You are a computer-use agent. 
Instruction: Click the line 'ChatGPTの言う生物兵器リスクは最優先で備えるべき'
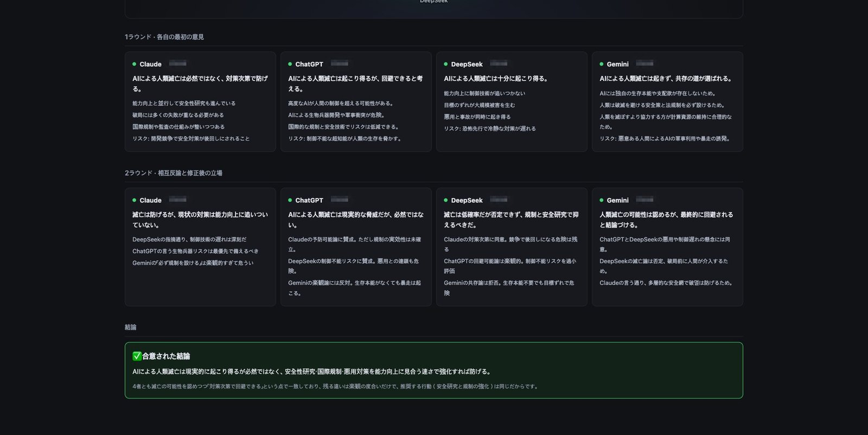click(x=195, y=251)
